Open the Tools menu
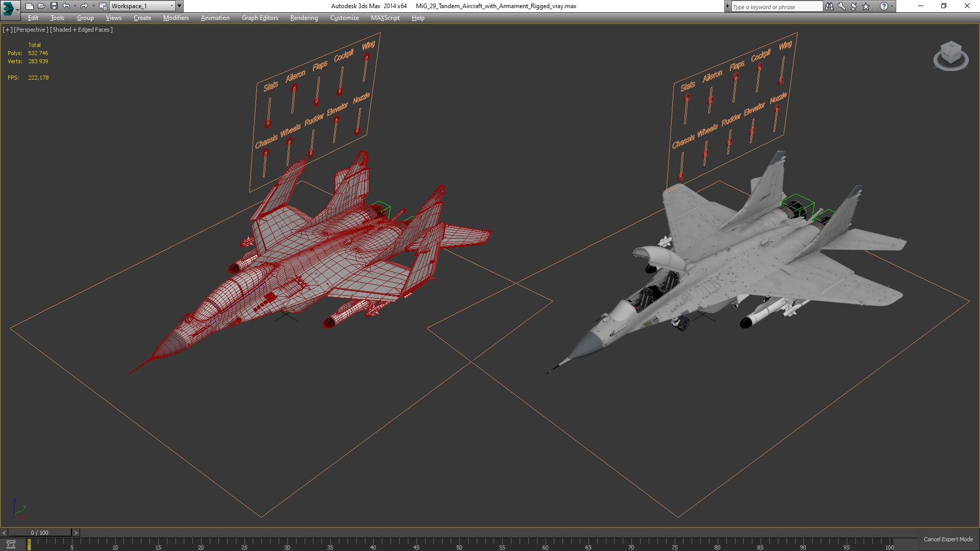Screen dimensions: 980x551 57,18
